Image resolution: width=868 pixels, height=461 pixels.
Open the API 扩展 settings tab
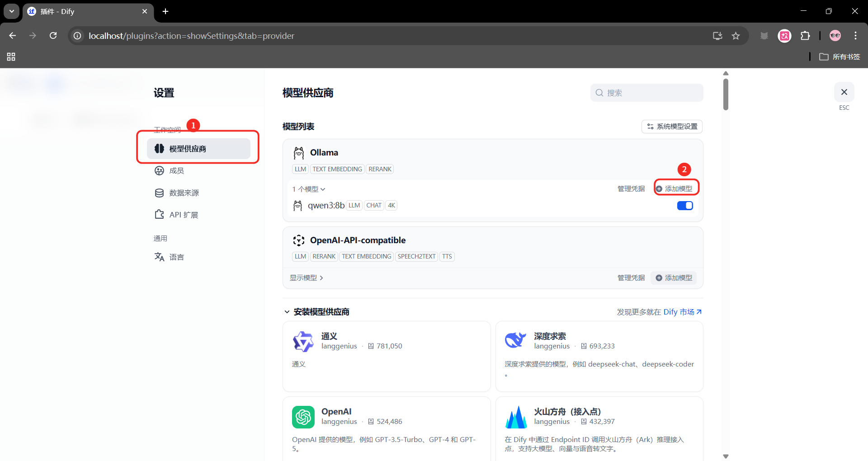(198, 215)
